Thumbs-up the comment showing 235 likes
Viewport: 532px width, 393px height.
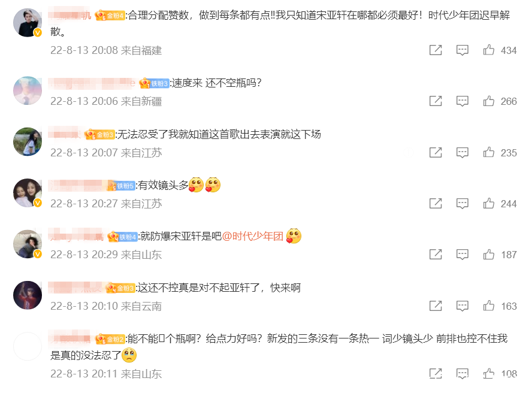click(489, 152)
